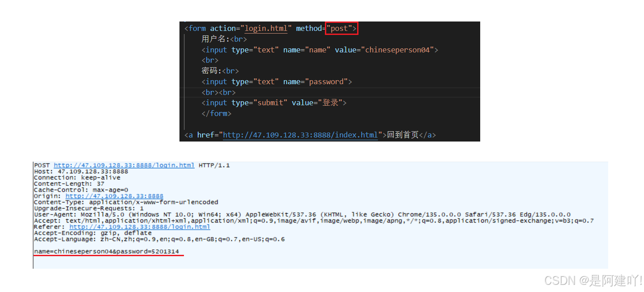Click the 回到首页 anchor text
Viewport: 644px width, 292px height.
click(402, 135)
